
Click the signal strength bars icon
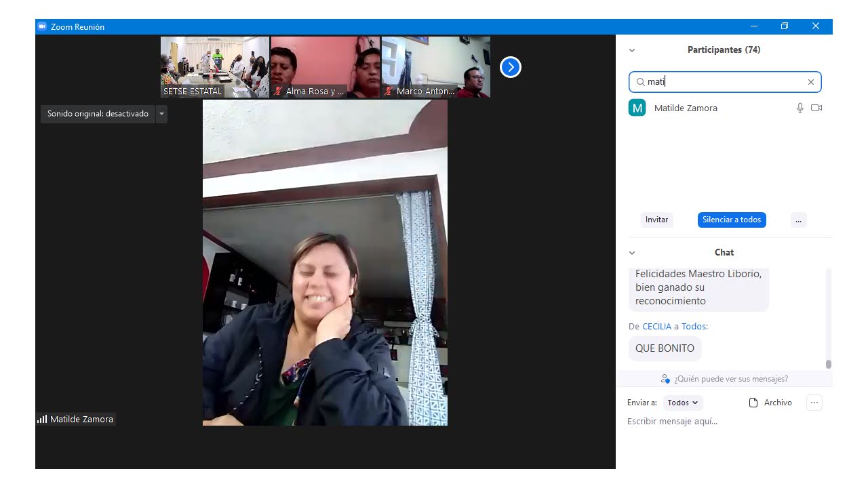42,419
